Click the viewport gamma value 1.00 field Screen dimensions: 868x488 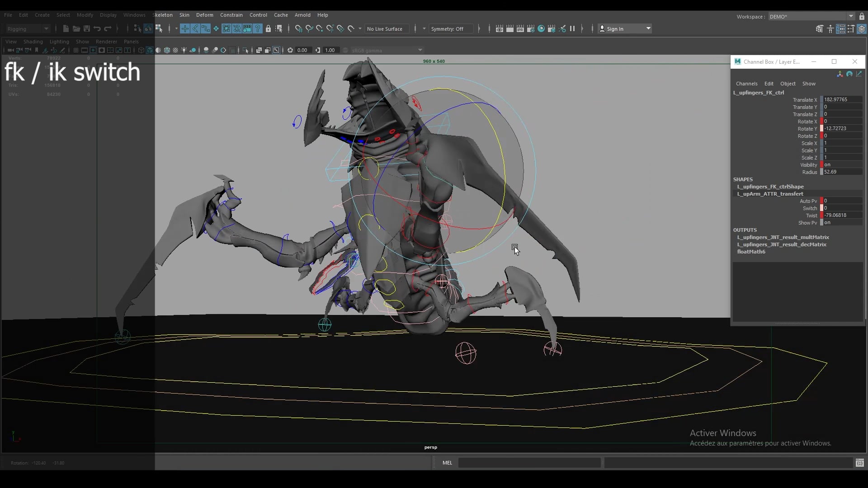(331, 50)
